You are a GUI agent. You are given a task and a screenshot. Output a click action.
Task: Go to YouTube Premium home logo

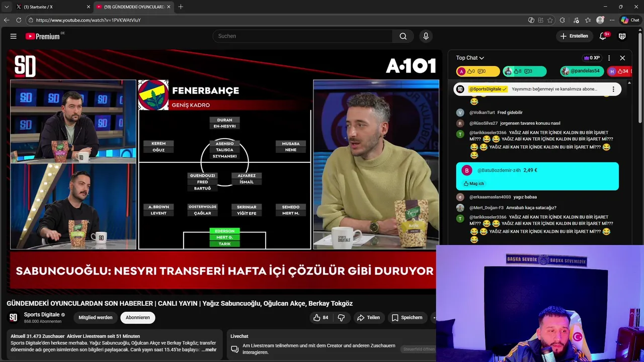(43, 36)
